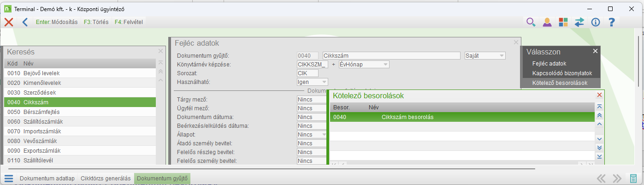Click the question mark help icon
Screen dimensions: 644x185
612,22
